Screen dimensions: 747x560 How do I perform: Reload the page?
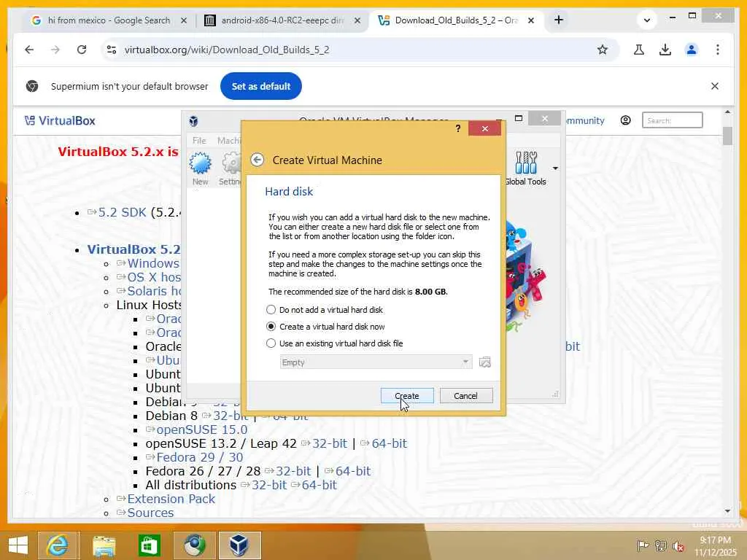click(x=82, y=50)
